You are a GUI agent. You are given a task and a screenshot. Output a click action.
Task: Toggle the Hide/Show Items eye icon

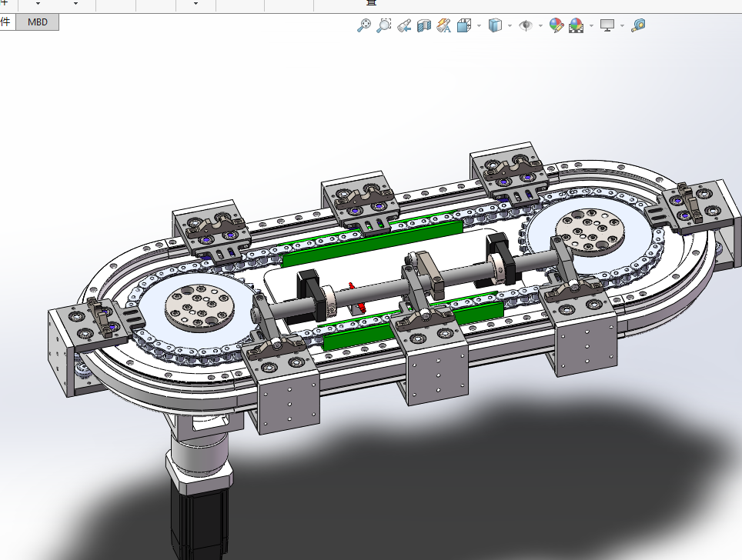point(526,25)
